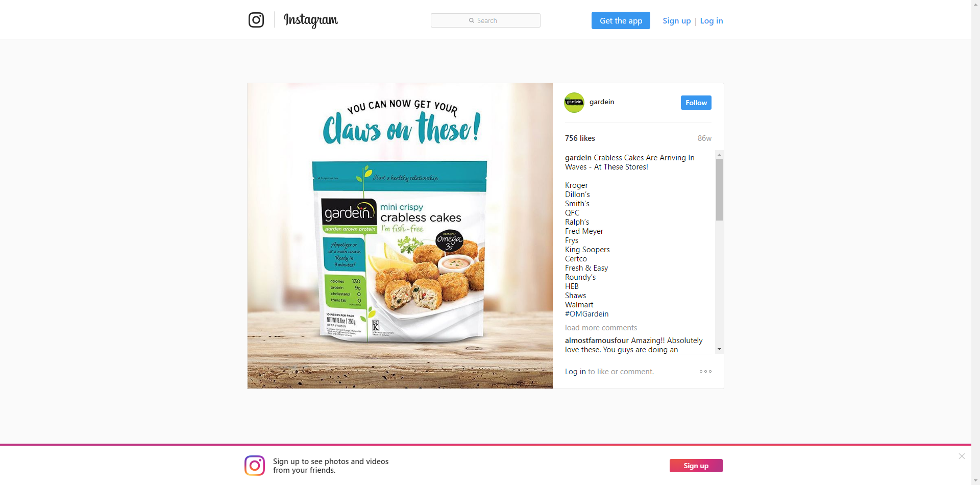Open the Sign up link in header
The width and height of the screenshot is (980, 485).
pos(676,21)
